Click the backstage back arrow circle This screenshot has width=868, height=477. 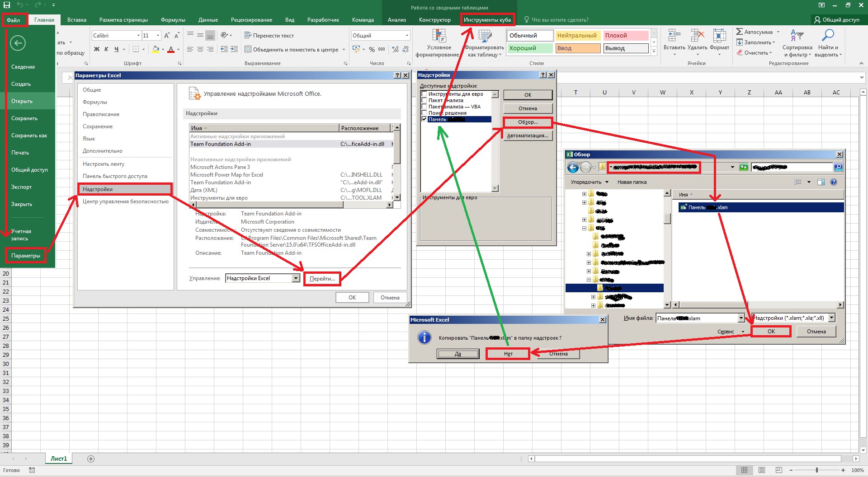click(18, 43)
